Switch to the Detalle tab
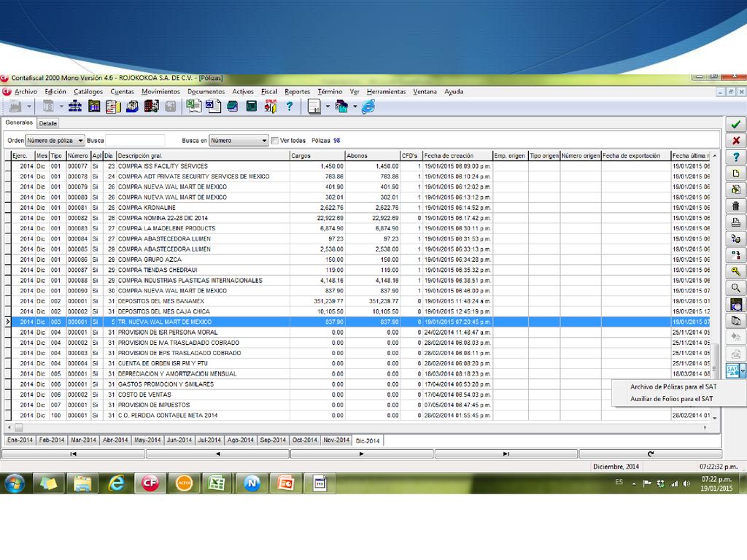 [47, 123]
